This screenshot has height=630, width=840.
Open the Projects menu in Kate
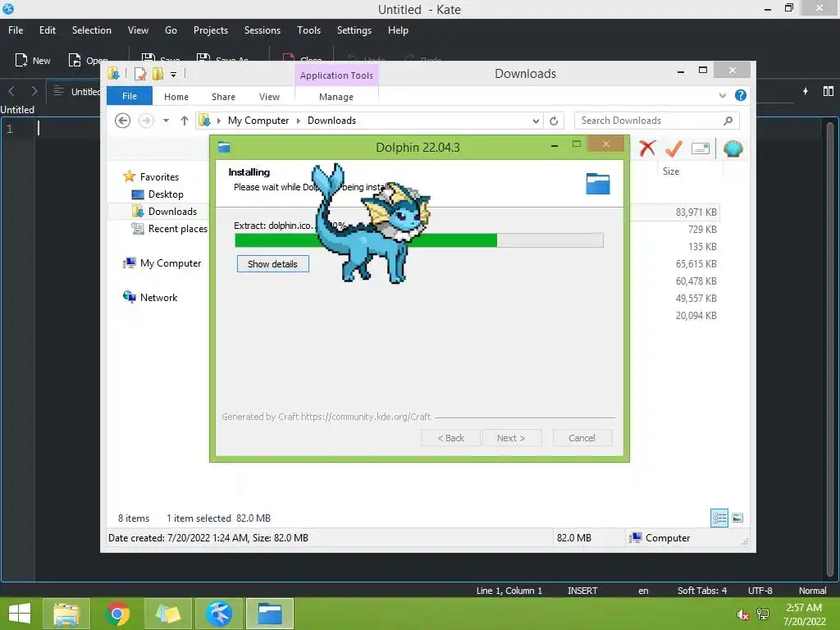click(x=211, y=30)
